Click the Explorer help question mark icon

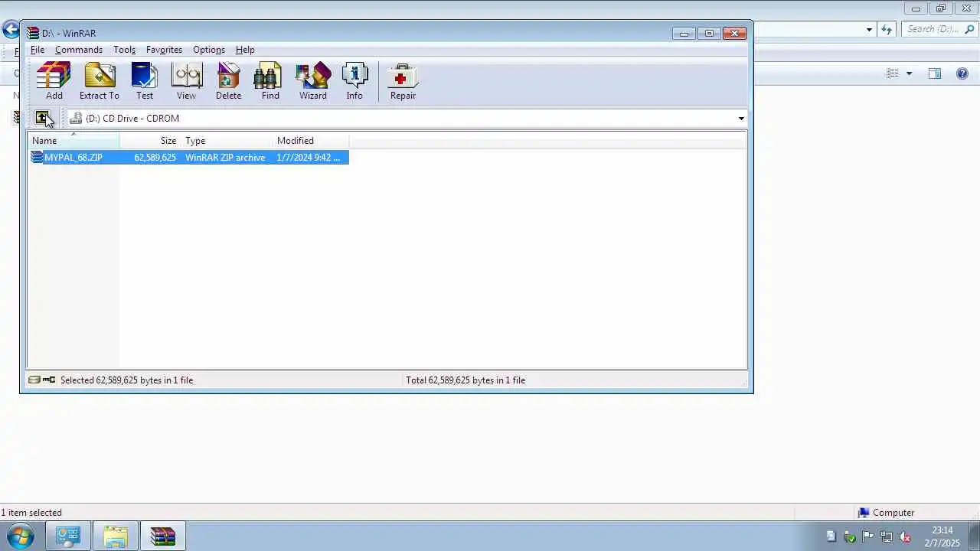click(x=962, y=73)
